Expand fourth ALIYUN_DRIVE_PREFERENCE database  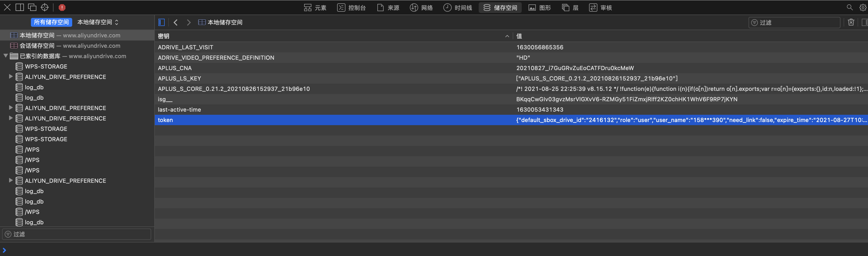click(x=11, y=180)
